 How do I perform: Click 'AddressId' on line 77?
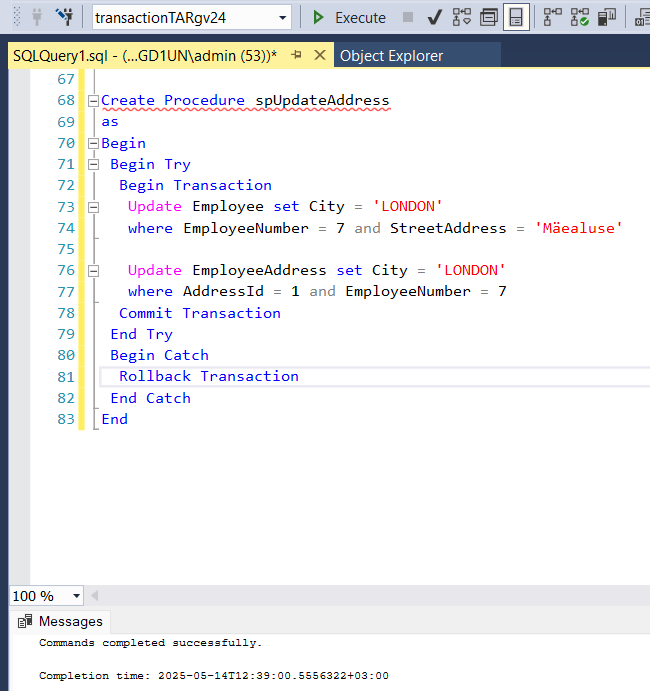click(223, 291)
